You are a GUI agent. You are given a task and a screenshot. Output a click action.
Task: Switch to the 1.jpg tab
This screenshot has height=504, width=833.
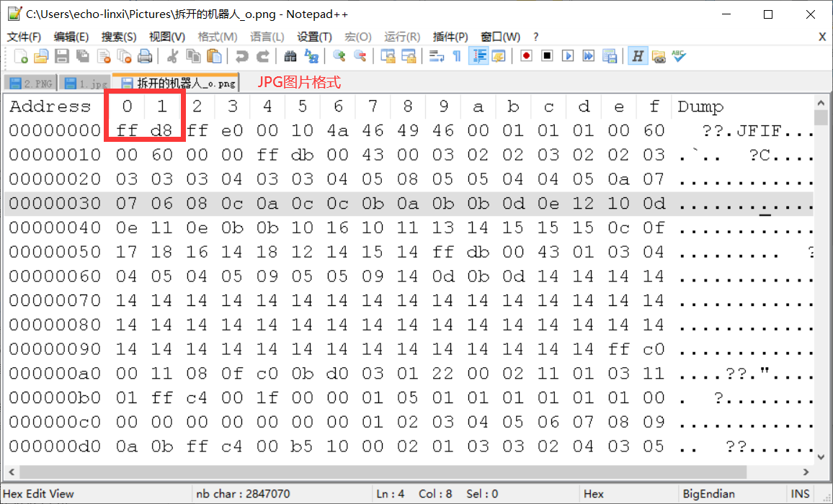point(84,82)
